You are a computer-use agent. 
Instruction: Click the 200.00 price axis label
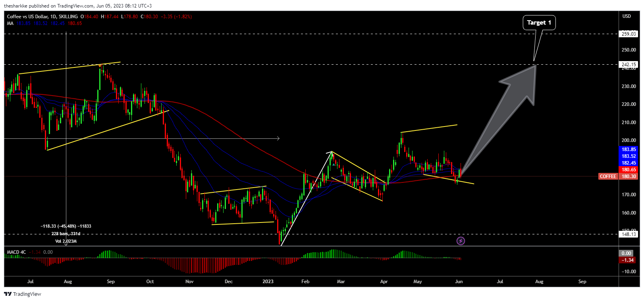629,140
